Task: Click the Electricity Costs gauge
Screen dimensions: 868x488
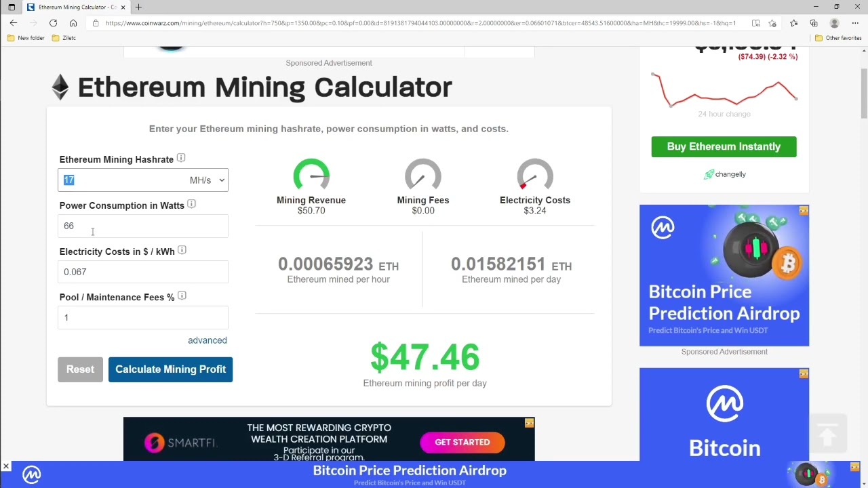Action: click(x=535, y=175)
